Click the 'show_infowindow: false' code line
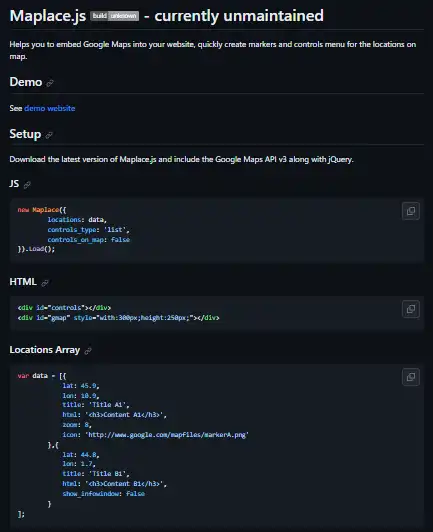 point(103,494)
